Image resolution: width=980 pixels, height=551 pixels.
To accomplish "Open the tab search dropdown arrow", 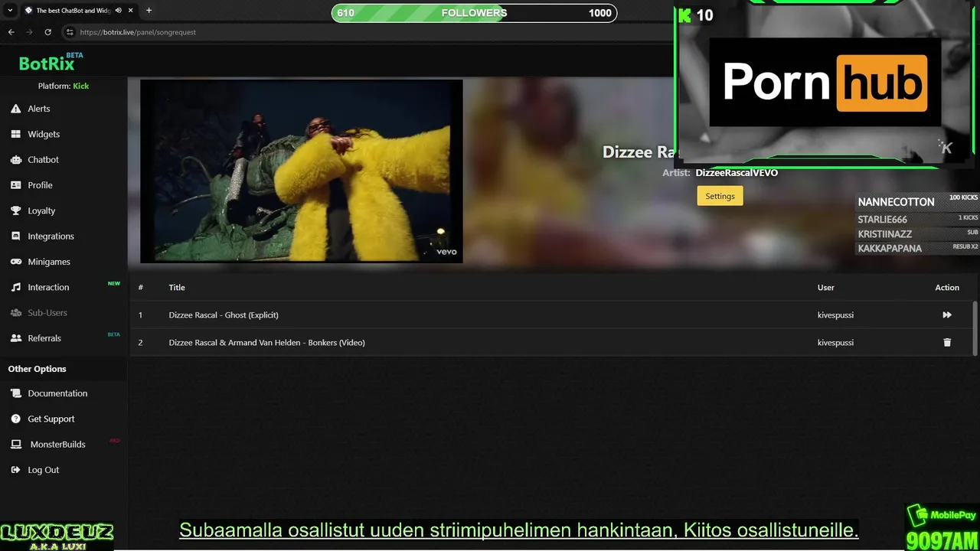I will tap(10, 11).
